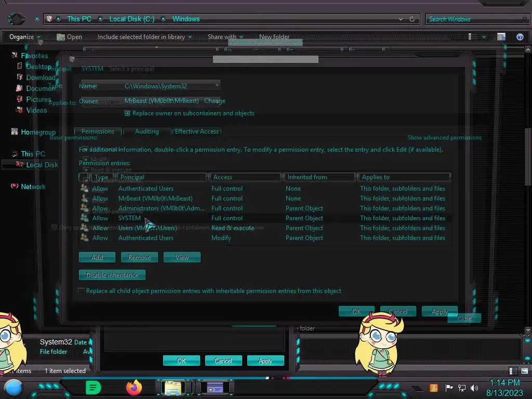Launch Firefox from the taskbar
The height and width of the screenshot is (399, 532).
tap(134, 388)
